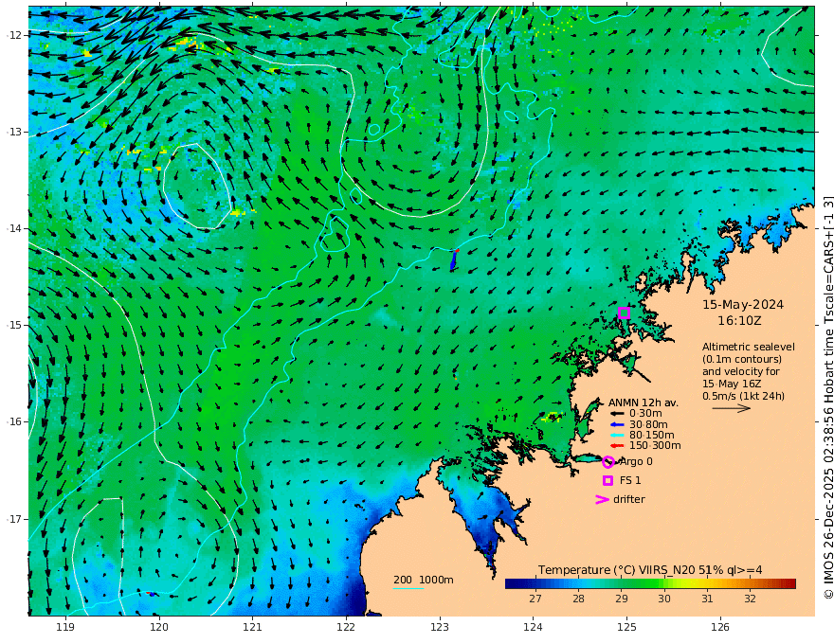Click the '150-300m' depth label
The height and width of the screenshot is (644, 834).
click(655, 446)
